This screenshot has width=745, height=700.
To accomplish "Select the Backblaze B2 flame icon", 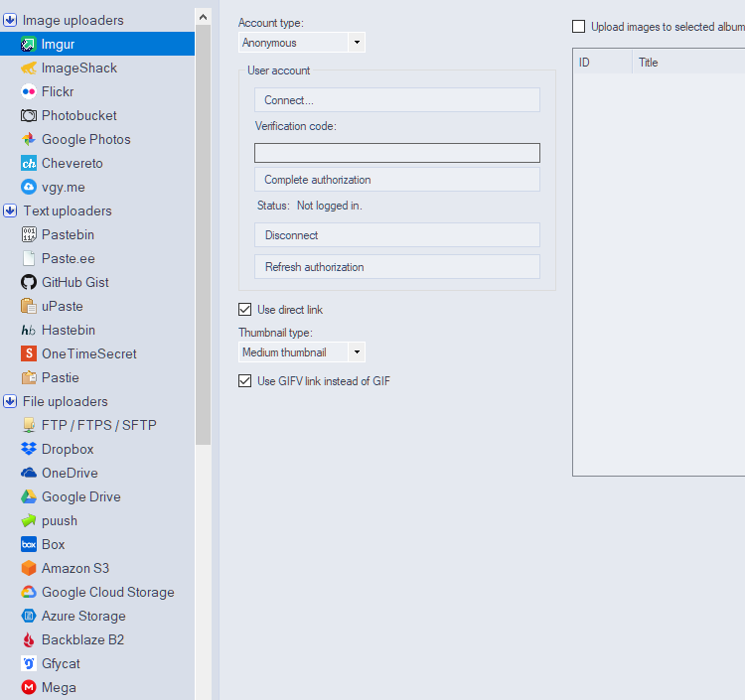I will click(29, 639).
